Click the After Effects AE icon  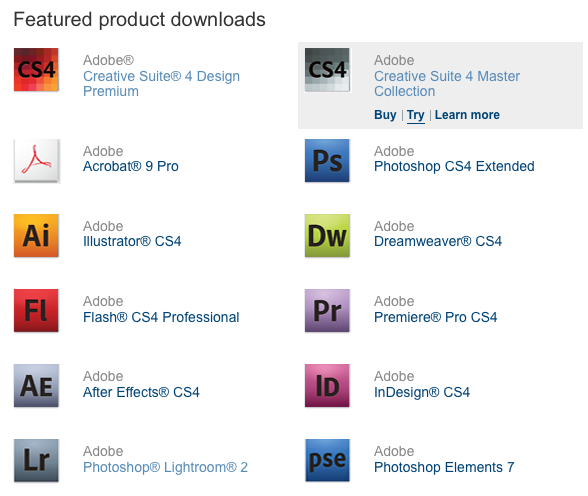tap(36, 385)
